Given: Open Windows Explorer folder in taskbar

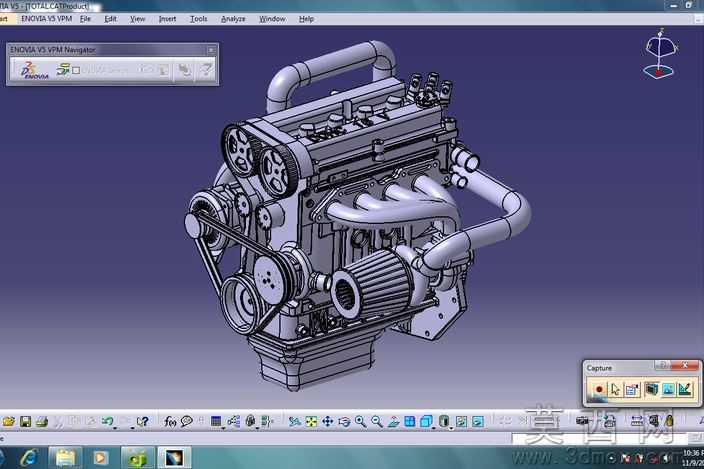Looking at the screenshot, I should [66, 458].
